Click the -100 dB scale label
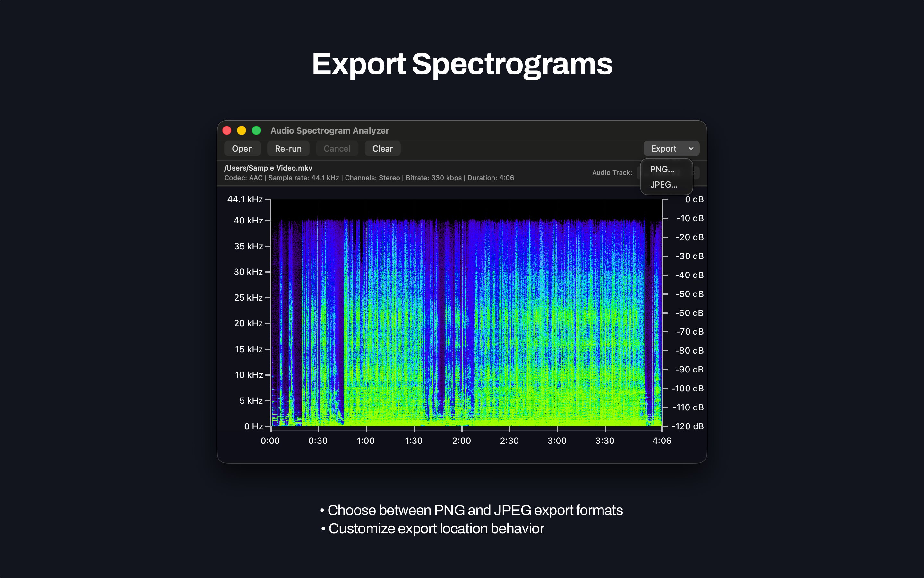924x578 pixels. click(x=687, y=389)
